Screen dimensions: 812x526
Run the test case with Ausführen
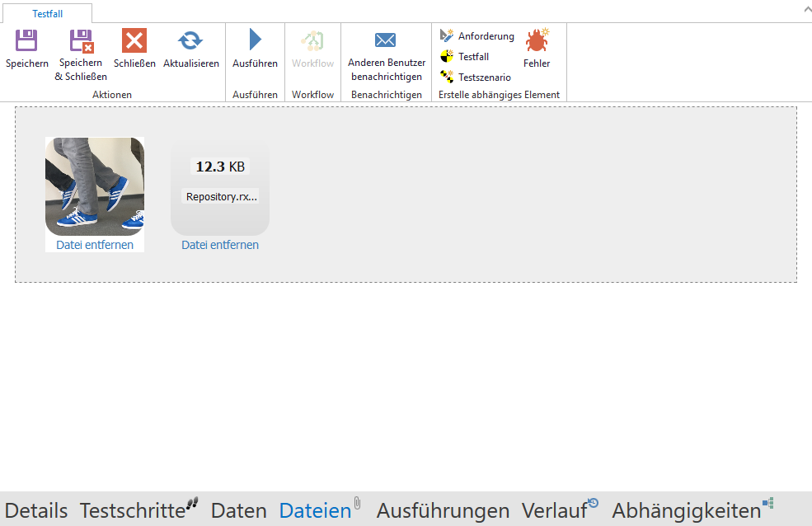click(x=255, y=41)
